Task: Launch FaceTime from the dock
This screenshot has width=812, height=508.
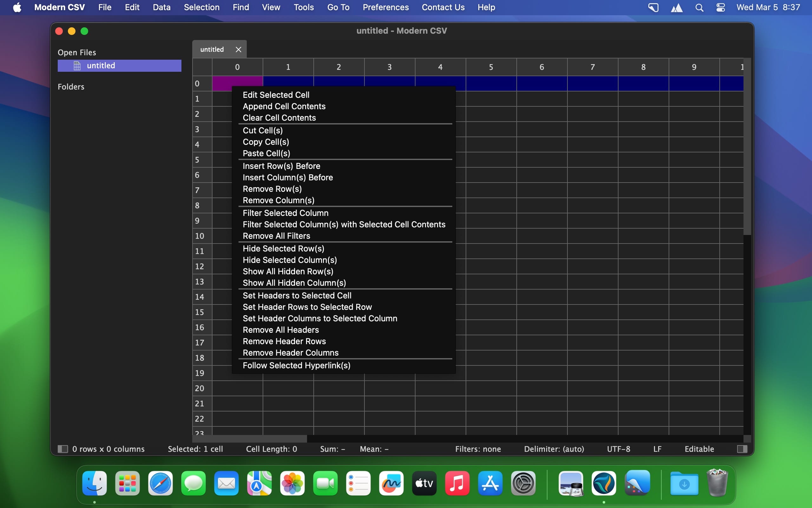Action: pos(325,484)
